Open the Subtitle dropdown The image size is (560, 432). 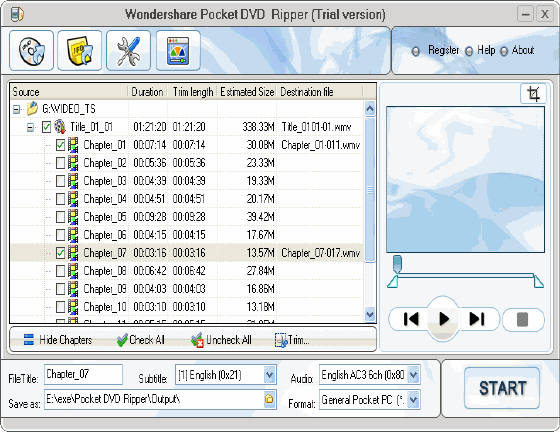point(270,375)
